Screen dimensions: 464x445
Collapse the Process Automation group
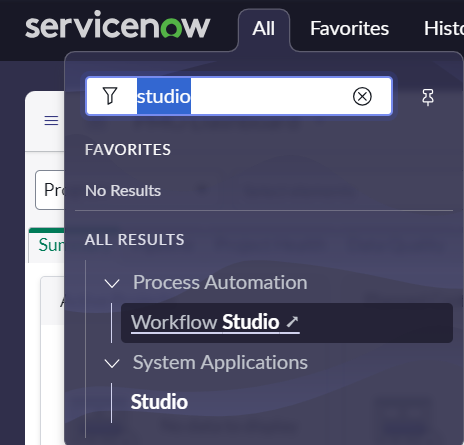point(112,283)
